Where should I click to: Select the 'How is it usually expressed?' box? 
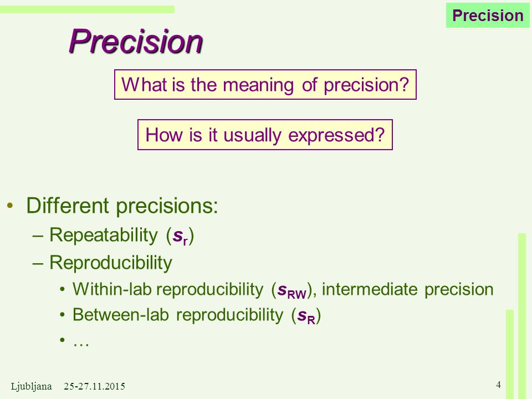pyautogui.click(x=265, y=135)
